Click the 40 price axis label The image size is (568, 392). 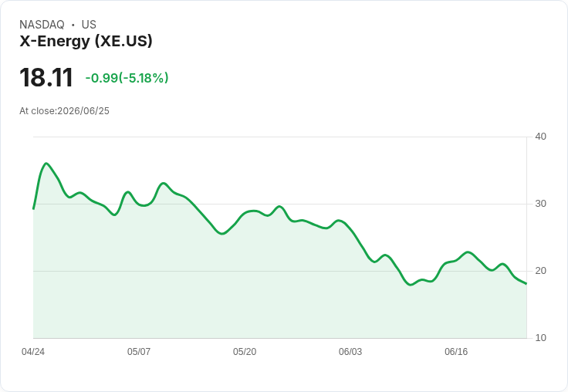[x=540, y=137]
